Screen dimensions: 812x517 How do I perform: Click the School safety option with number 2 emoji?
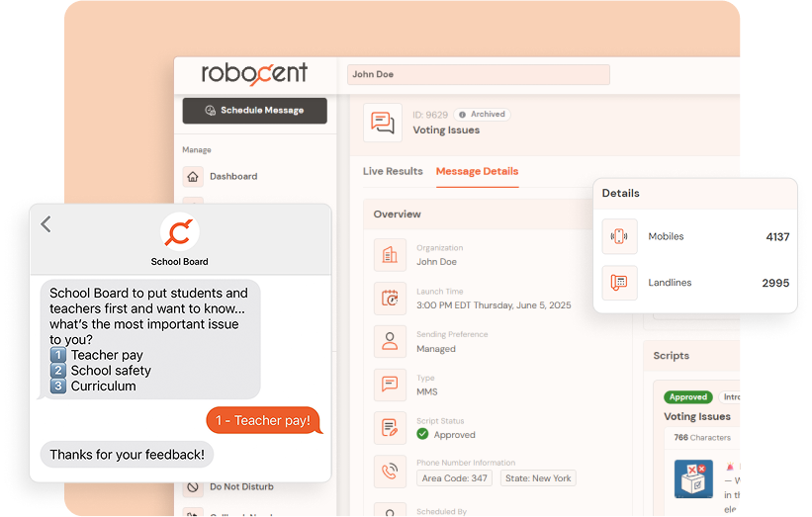click(101, 371)
